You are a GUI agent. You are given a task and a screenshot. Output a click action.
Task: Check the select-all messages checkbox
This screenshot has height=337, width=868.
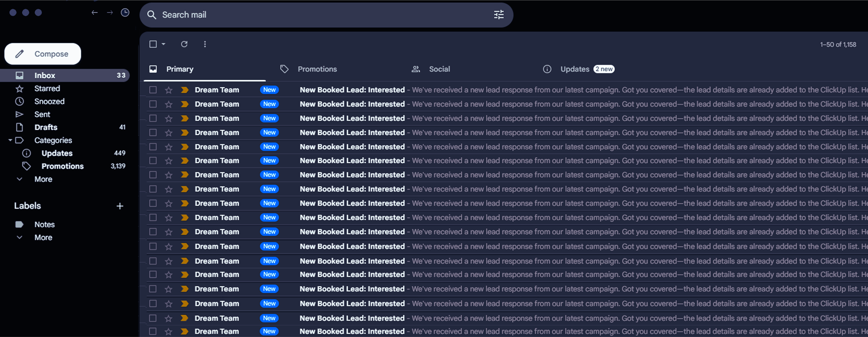point(153,44)
